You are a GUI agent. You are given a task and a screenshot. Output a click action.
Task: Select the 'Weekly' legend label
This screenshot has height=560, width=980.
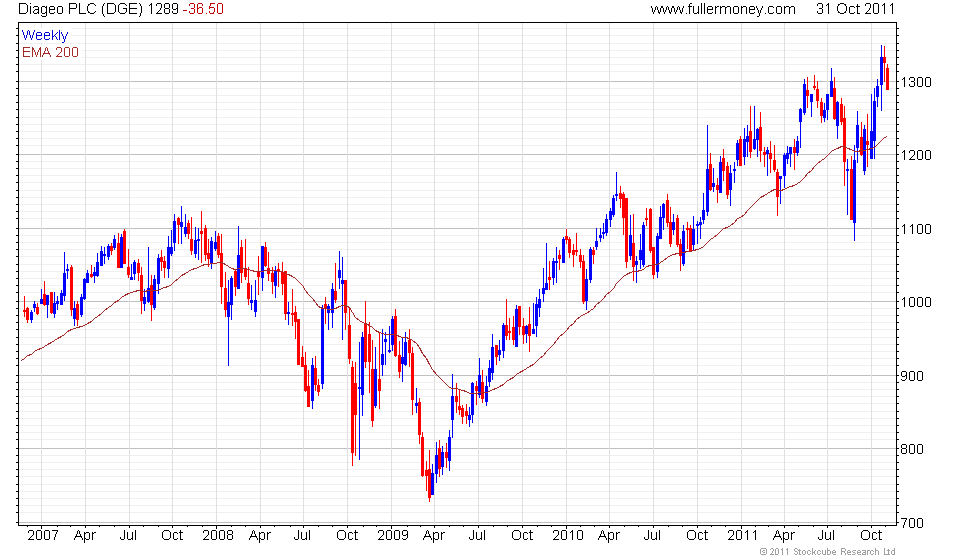(x=44, y=36)
